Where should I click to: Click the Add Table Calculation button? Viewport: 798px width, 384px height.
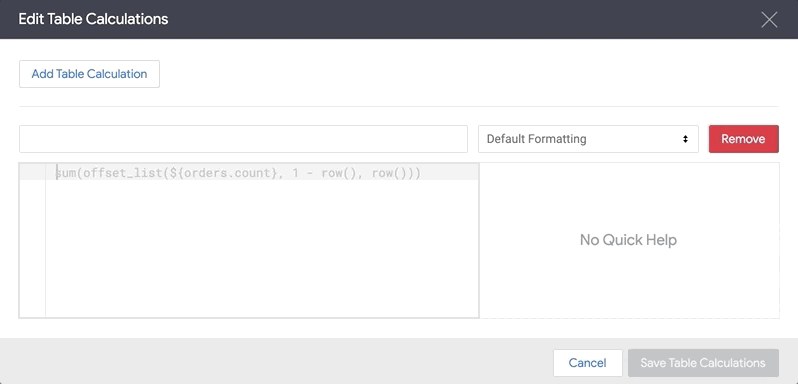click(x=89, y=74)
